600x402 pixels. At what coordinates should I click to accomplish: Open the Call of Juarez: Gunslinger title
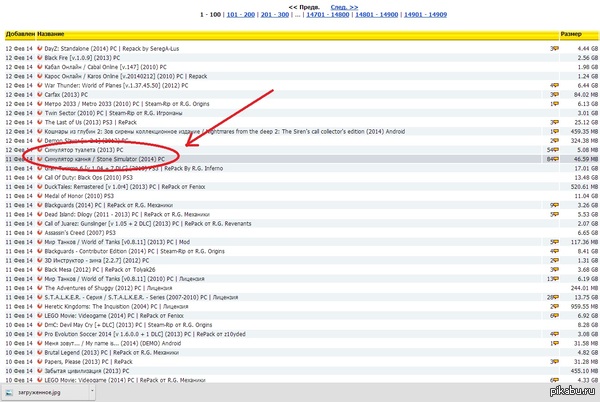[148, 224]
